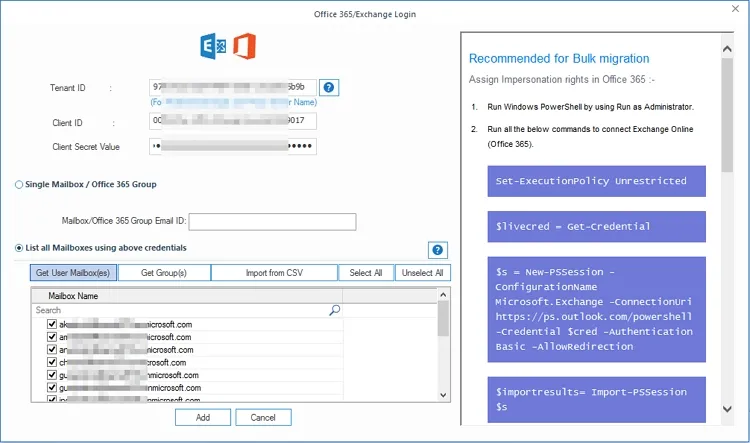
Task: Uncheck the mailbox starting with 'ch'
Action: point(52,362)
